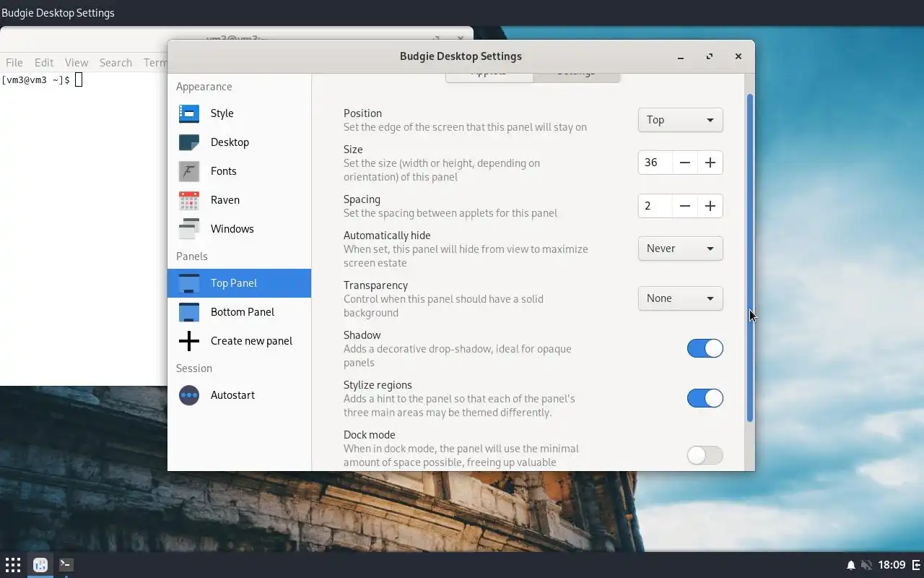The image size is (924, 578).
Task: Open the Desktop settings page
Action: tap(239, 142)
